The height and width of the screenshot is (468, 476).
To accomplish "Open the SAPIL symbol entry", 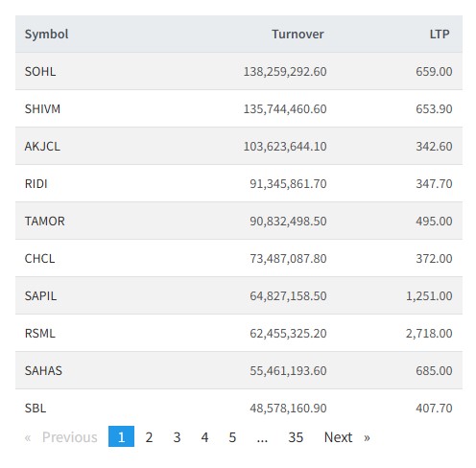I will tap(40, 296).
